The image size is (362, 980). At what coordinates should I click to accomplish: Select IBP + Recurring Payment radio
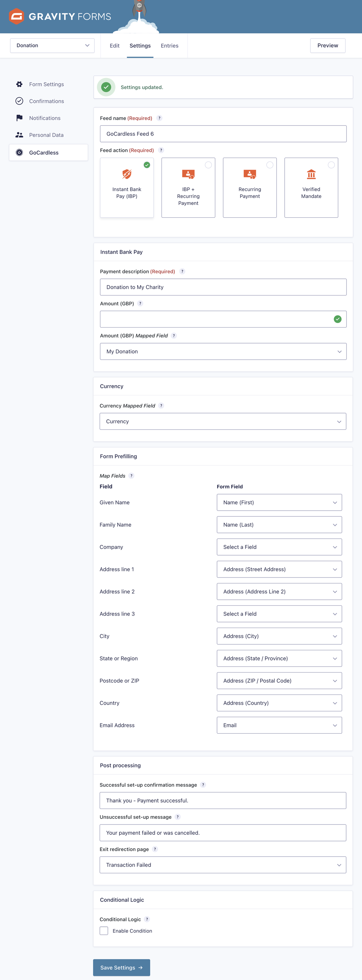208,165
